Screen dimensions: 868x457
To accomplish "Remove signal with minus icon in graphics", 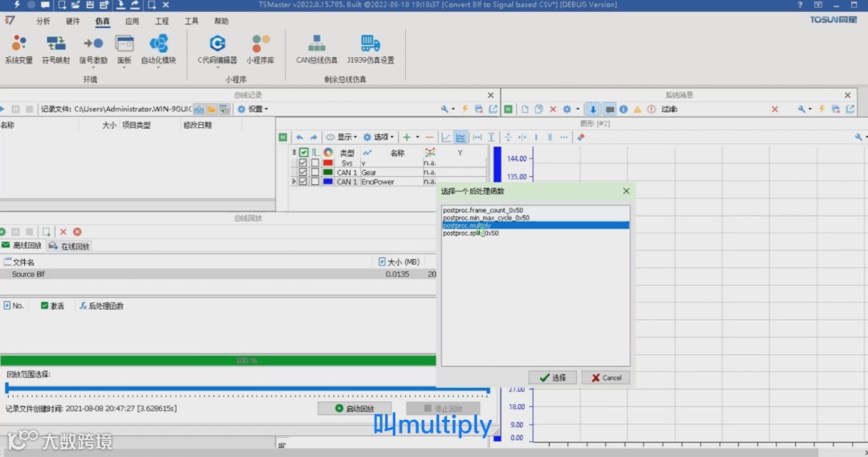I will [429, 138].
